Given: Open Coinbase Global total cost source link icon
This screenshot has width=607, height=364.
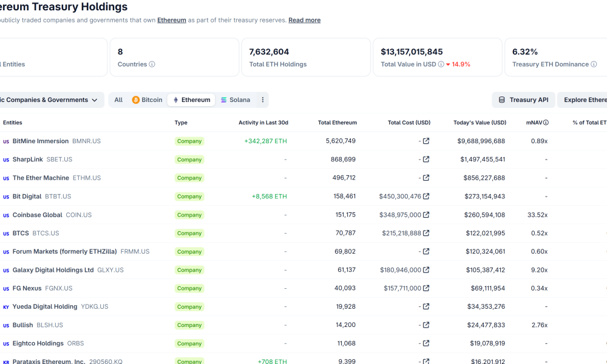Looking at the screenshot, I should point(426,214).
